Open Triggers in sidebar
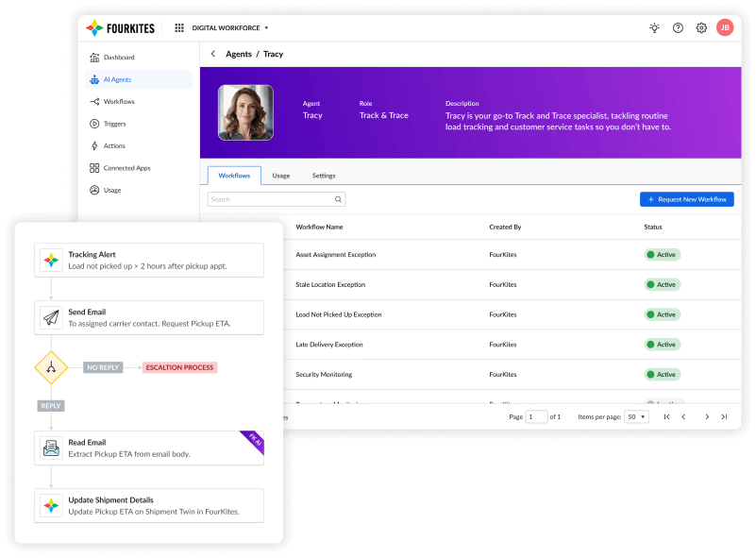The width and height of the screenshot is (756, 558). coord(139,124)
